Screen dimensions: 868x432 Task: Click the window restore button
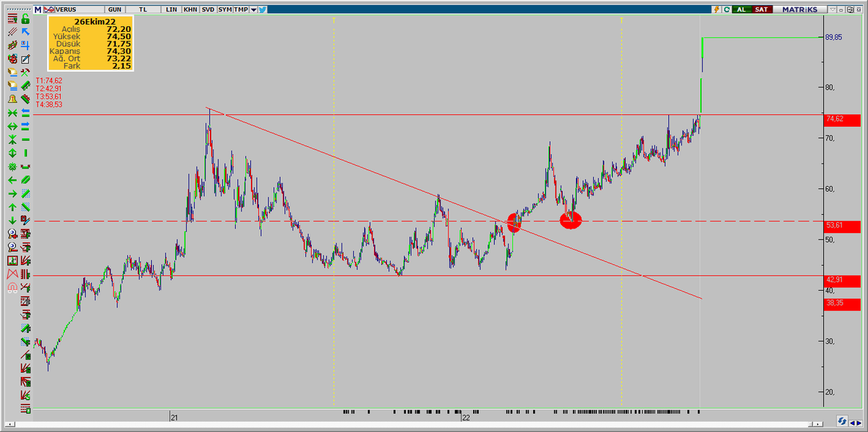coord(849,9)
